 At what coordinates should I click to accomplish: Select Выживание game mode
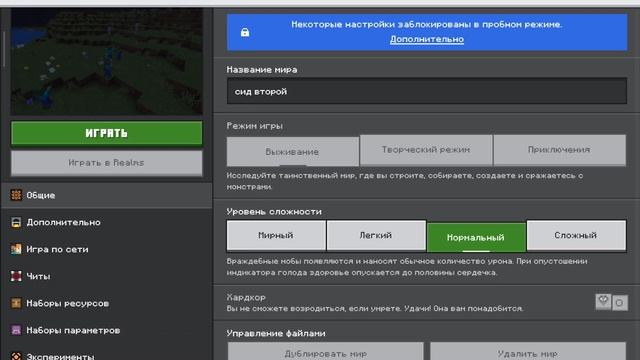[293, 151]
